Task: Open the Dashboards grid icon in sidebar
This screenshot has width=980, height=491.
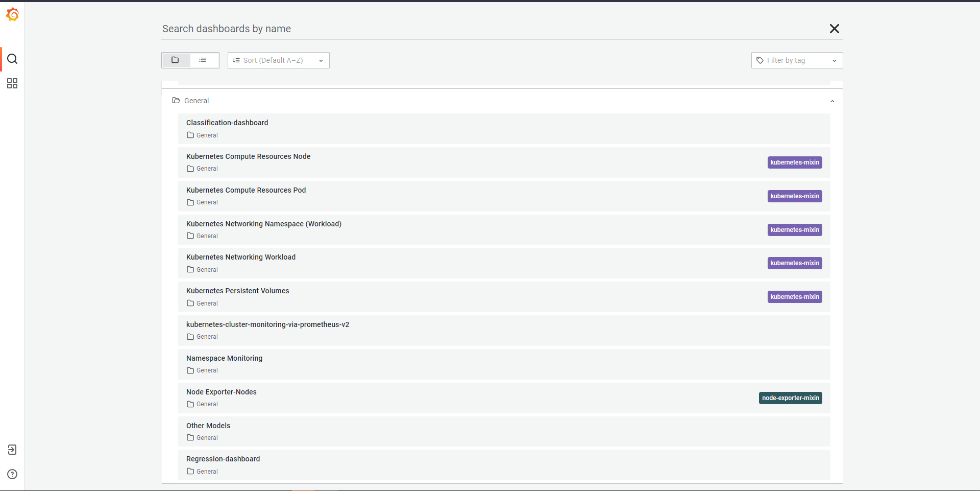Action: pyautogui.click(x=12, y=83)
